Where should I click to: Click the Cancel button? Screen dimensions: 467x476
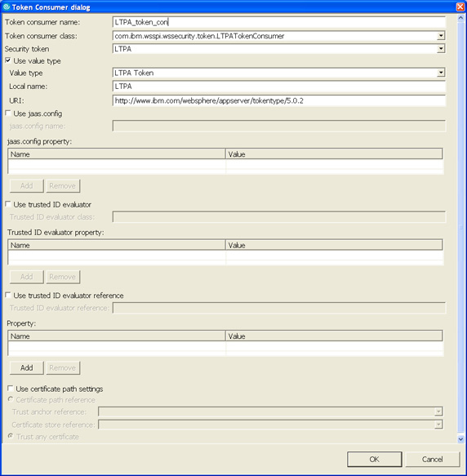coord(432,459)
